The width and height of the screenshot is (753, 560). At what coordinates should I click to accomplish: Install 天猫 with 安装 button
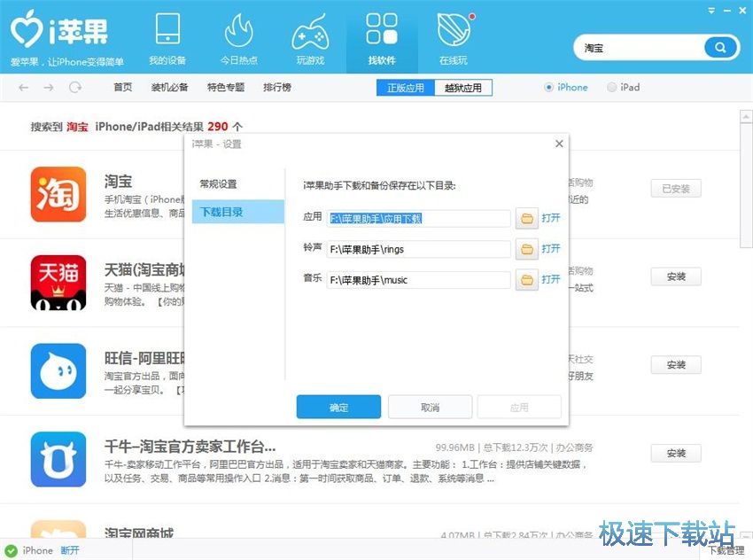point(676,276)
